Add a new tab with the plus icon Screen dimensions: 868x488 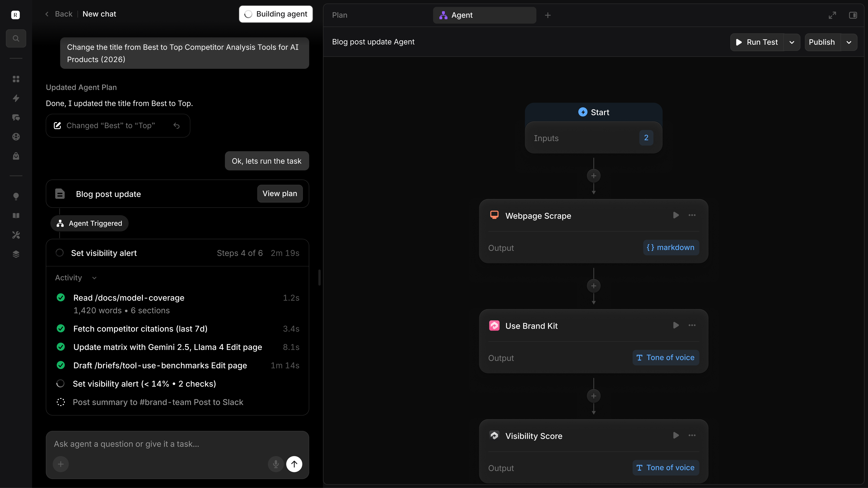[x=548, y=15]
